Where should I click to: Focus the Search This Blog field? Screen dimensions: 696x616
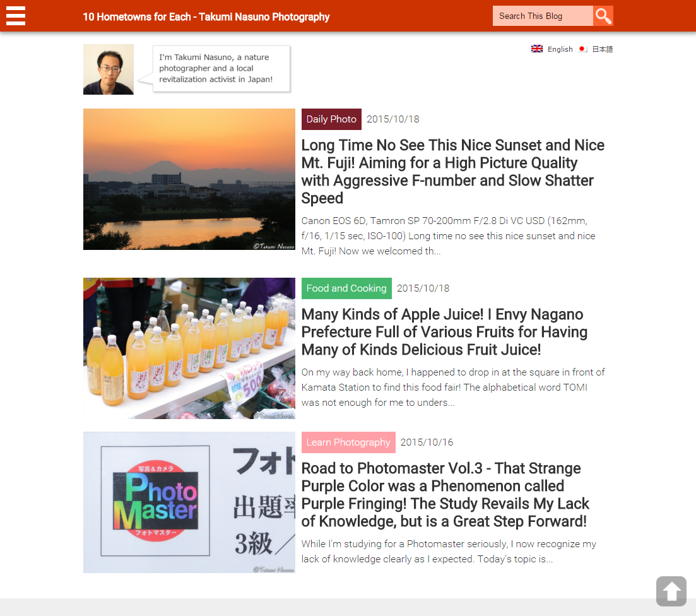pyautogui.click(x=543, y=16)
